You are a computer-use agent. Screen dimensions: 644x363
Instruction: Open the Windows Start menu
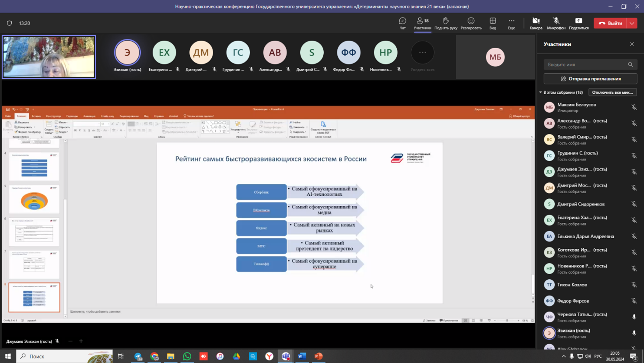[x=8, y=356]
